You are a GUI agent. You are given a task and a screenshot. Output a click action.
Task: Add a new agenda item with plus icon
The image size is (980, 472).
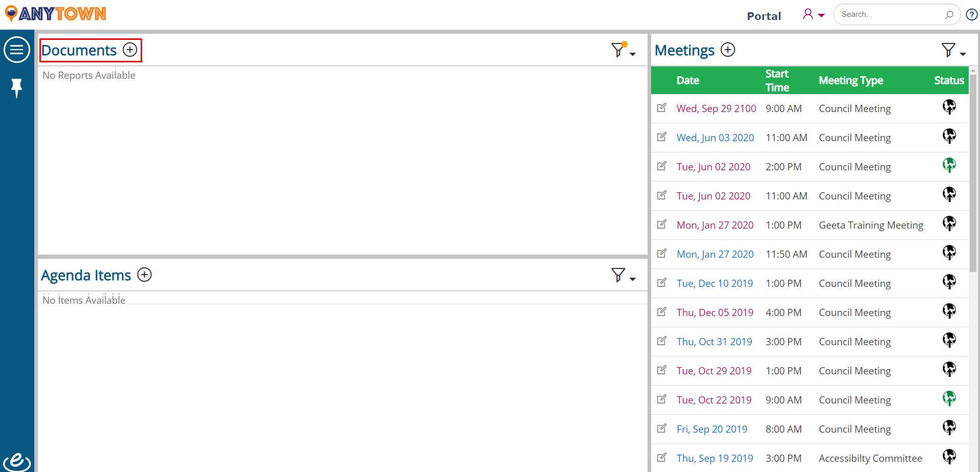pyautogui.click(x=145, y=275)
